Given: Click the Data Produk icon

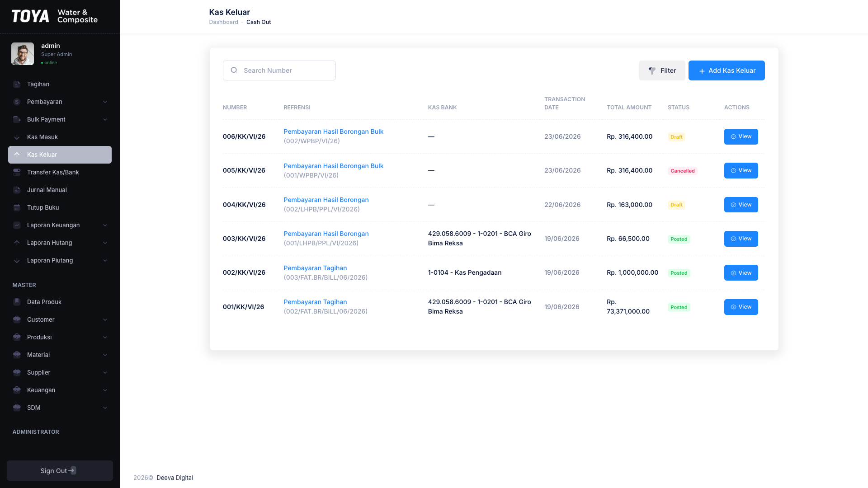Looking at the screenshot, I should pyautogui.click(x=17, y=302).
